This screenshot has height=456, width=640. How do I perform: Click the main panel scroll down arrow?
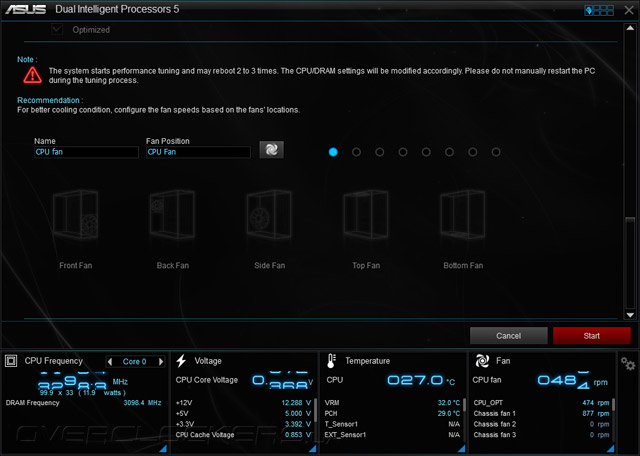pyautogui.click(x=630, y=315)
